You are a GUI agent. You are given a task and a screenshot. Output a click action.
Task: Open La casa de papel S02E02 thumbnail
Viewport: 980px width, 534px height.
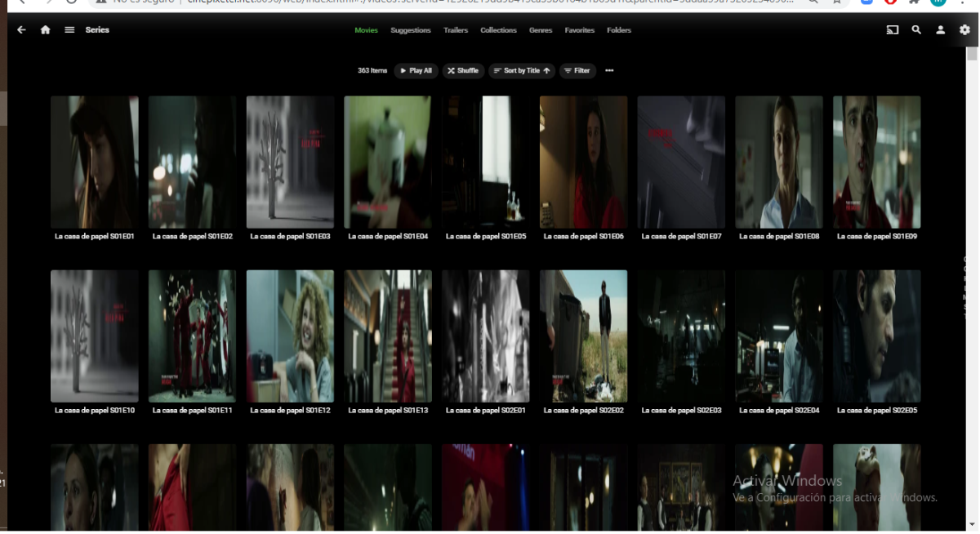click(584, 336)
